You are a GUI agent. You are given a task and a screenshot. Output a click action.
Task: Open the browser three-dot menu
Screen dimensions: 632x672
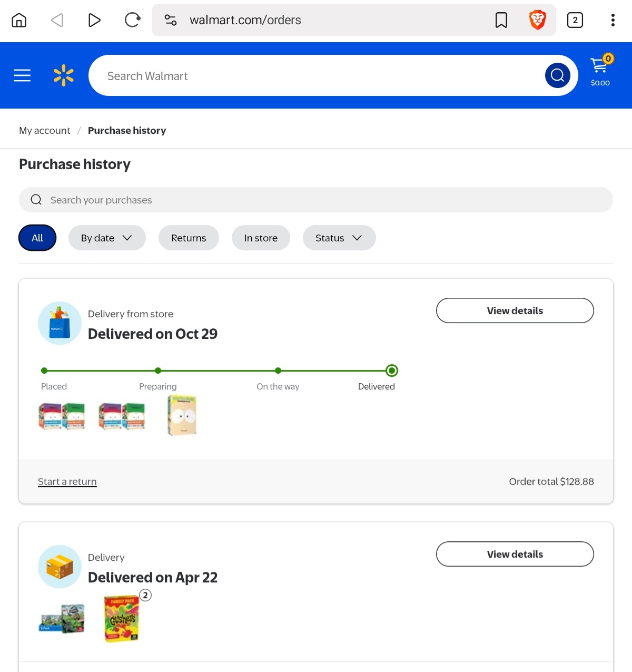click(613, 21)
